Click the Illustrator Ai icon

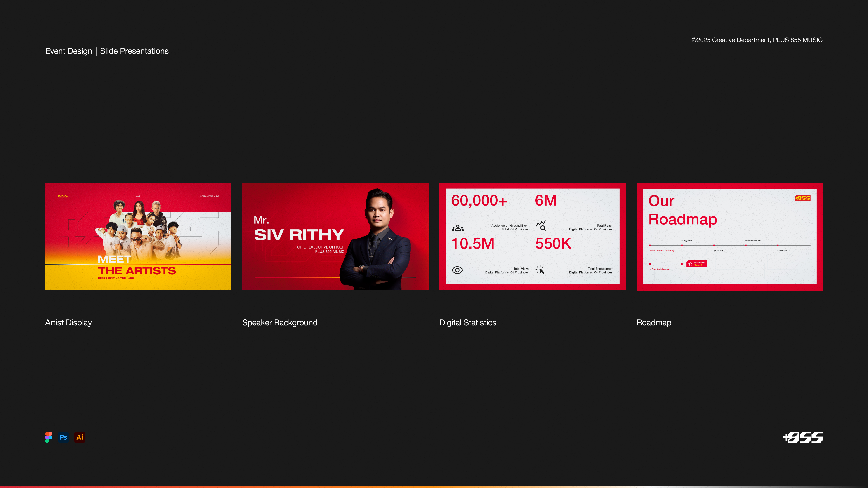click(x=80, y=437)
